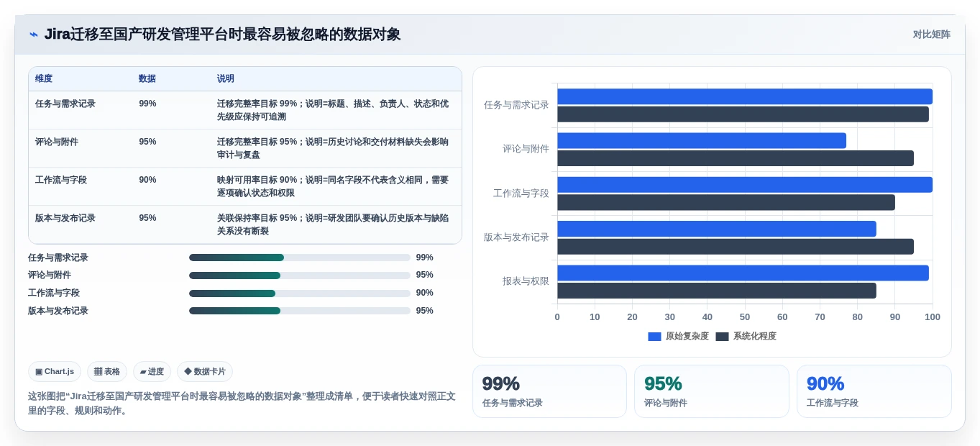Click the dark 报表与权限 chart bar
Screen dimensions: 980x446
[717, 291]
